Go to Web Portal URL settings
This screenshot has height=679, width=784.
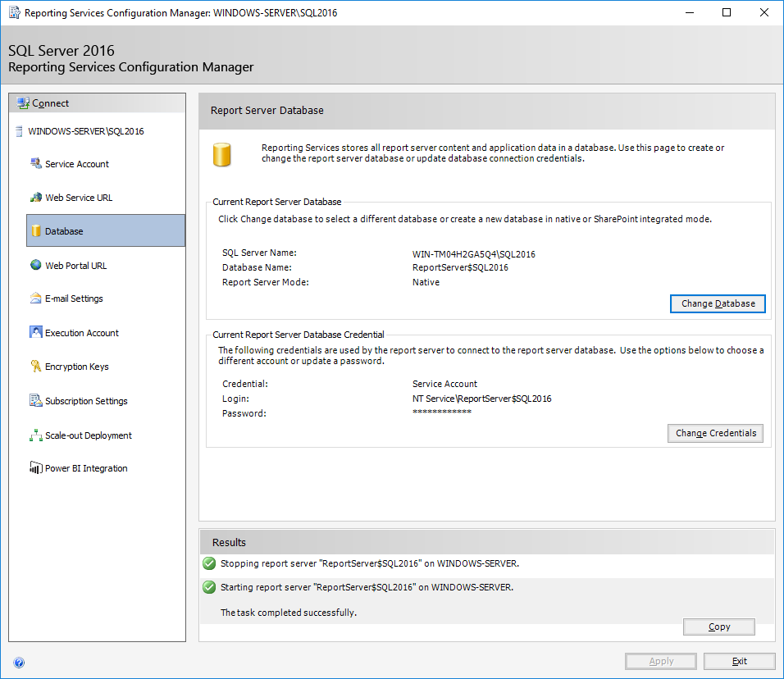[75, 266]
